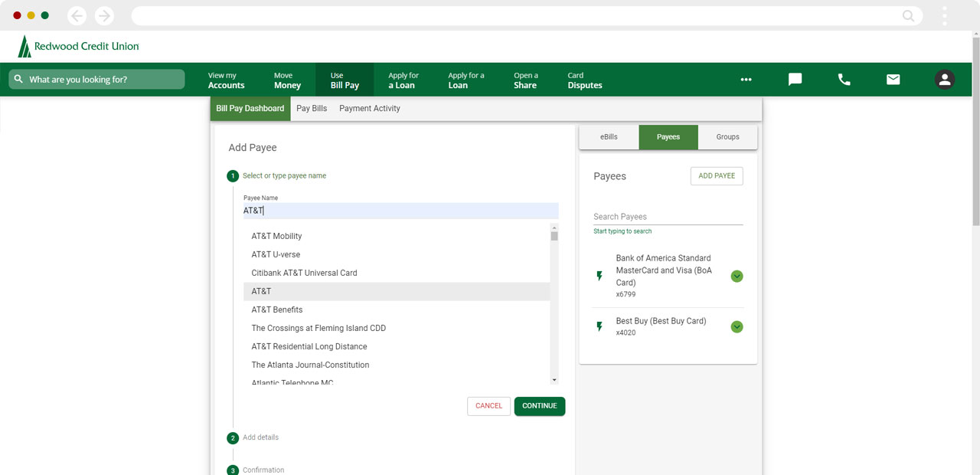Open the user profile avatar icon
The image size is (980, 475).
pos(945,79)
